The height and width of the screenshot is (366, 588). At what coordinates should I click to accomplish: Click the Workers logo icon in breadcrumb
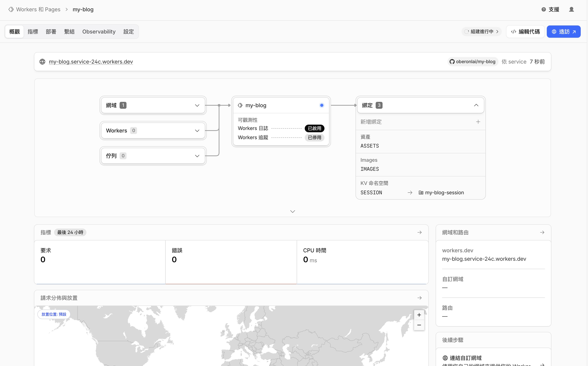click(x=11, y=9)
